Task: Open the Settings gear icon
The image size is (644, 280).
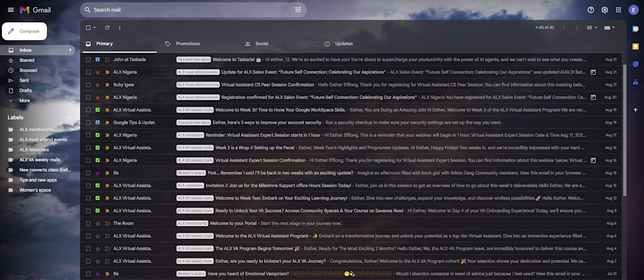Action: [605, 10]
